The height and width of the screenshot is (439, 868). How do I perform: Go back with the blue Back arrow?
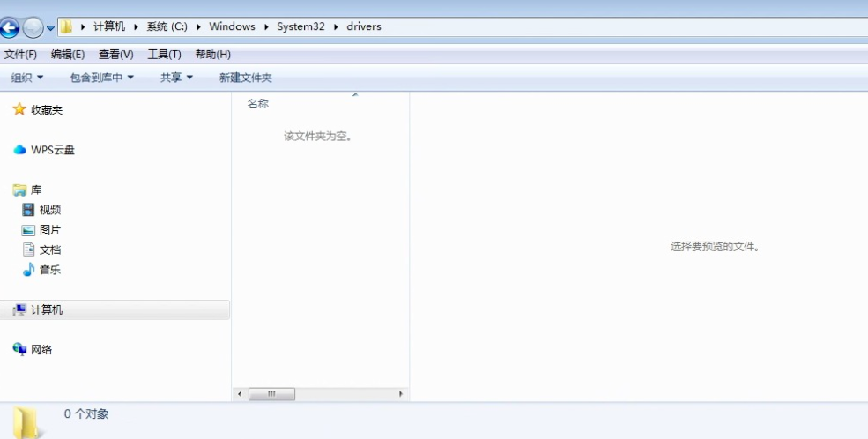click(x=10, y=27)
